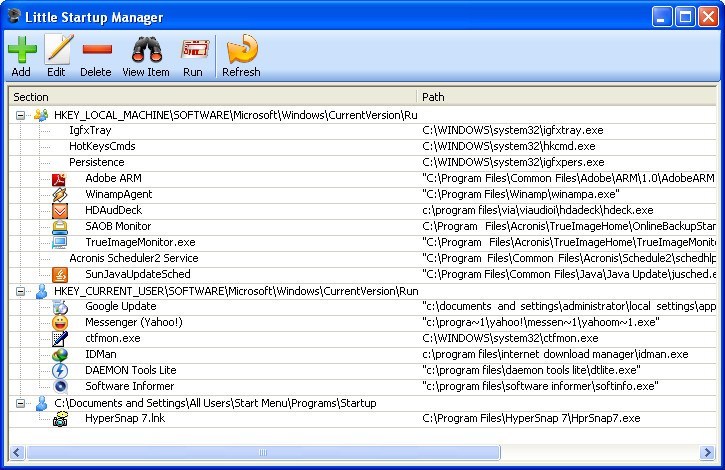Click the scrollbar left arrow
The height and width of the screenshot is (470, 725).
[17, 452]
